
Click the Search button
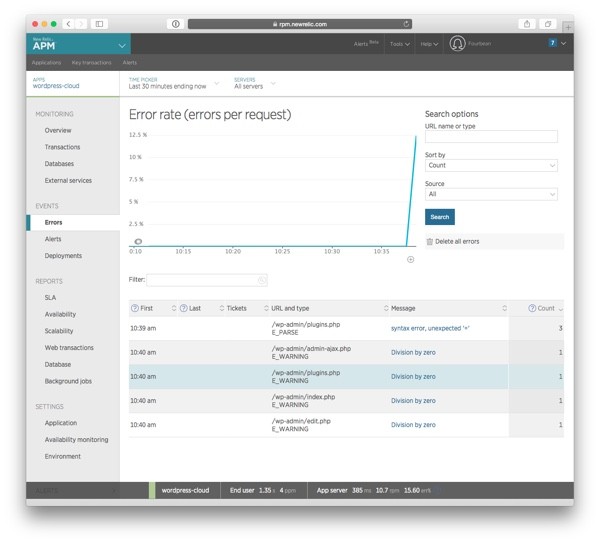pyautogui.click(x=440, y=217)
